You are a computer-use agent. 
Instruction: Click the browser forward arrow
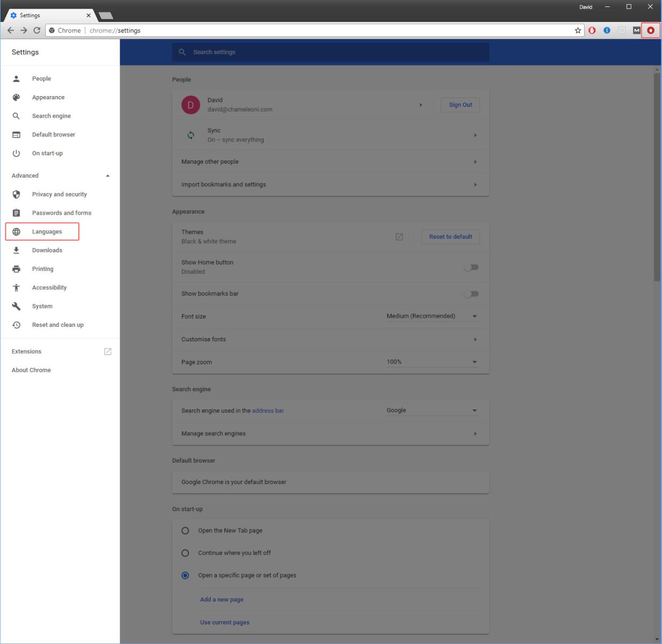point(24,31)
